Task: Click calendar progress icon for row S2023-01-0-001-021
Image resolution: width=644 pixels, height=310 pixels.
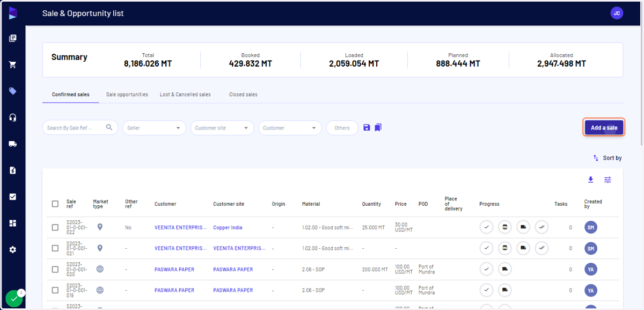Action: [505, 248]
